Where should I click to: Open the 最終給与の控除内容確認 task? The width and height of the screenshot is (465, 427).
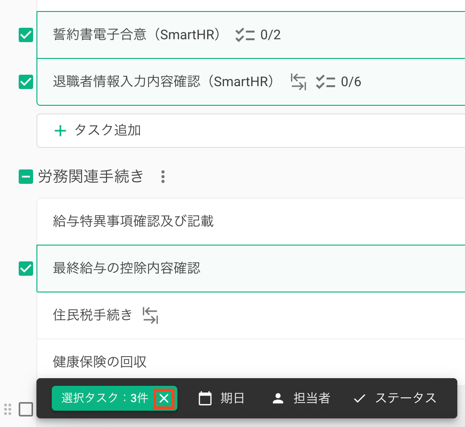251,268
